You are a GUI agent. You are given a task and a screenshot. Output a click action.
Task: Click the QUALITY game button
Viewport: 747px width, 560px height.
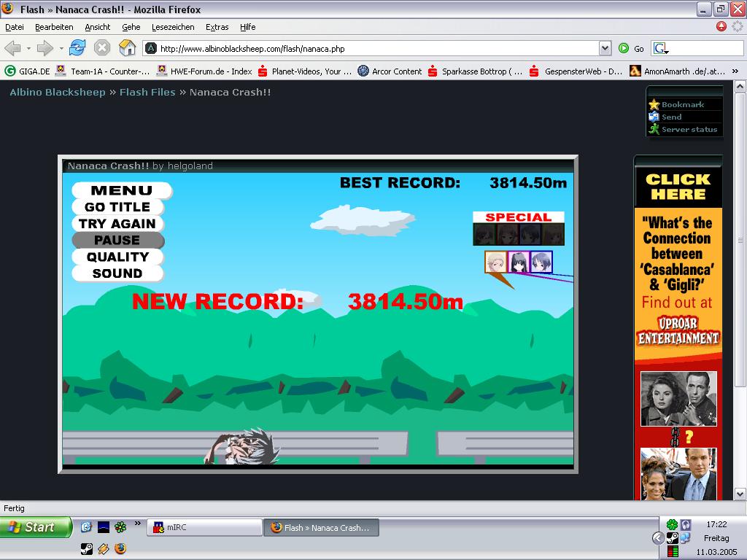(117, 257)
